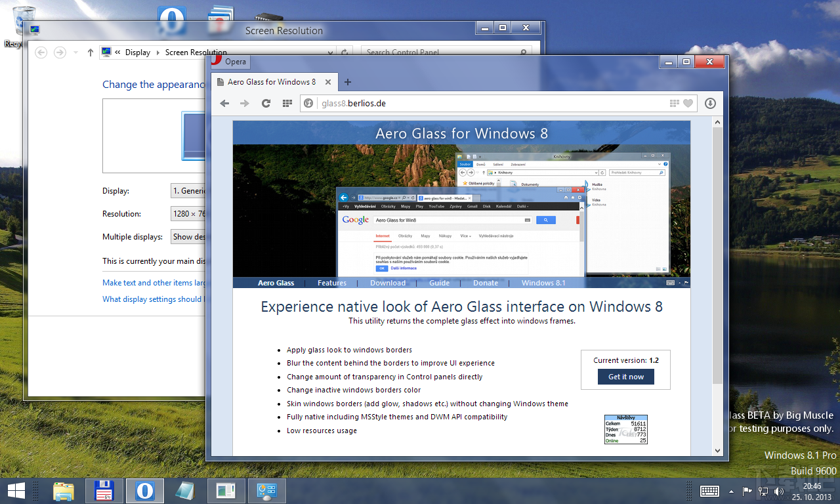The width and height of the screenshot is (840, 504).
Task: Open the Resolution dropdown
Action: (x=188, y=214)
